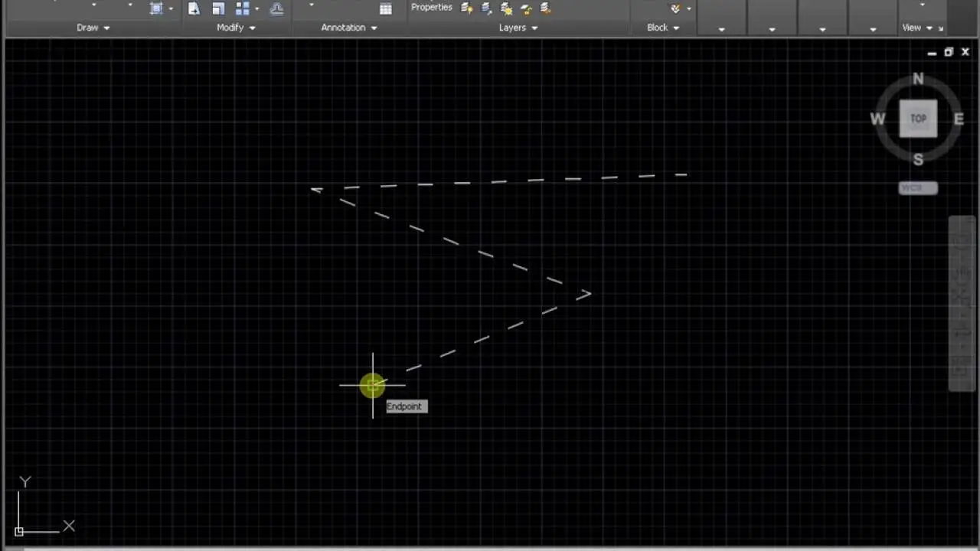Rotate view to West on ViewCube compass

(877, 119)
